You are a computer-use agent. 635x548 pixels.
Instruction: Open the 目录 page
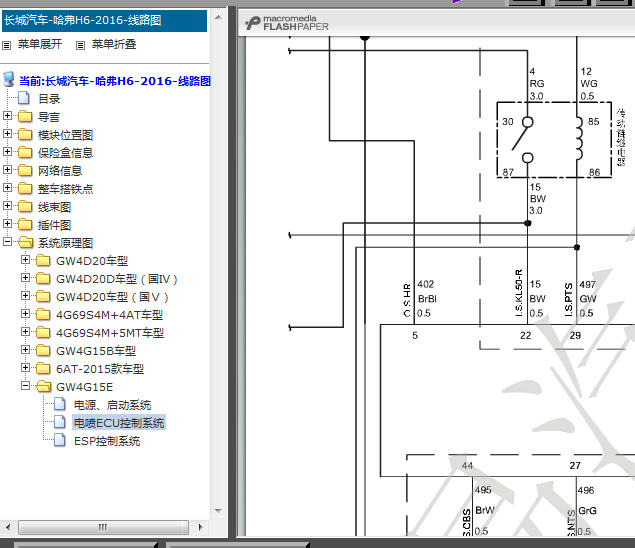tap(49, 99)
